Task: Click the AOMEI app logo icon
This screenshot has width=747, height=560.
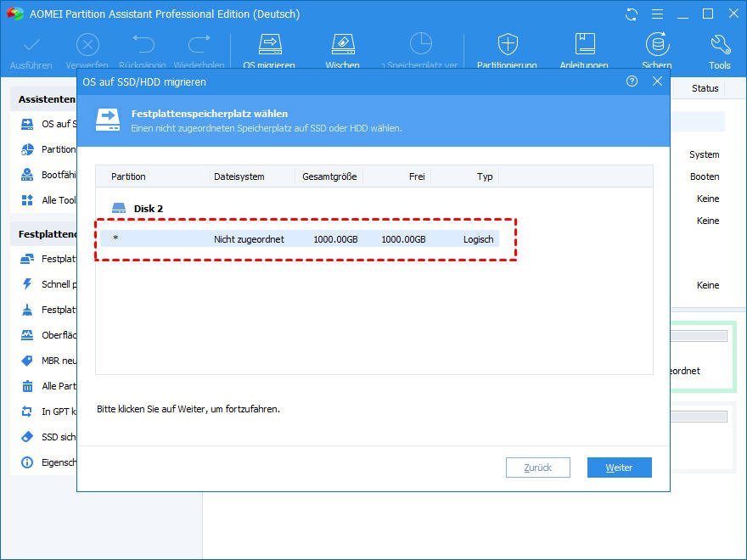Action: click(15, 14)
